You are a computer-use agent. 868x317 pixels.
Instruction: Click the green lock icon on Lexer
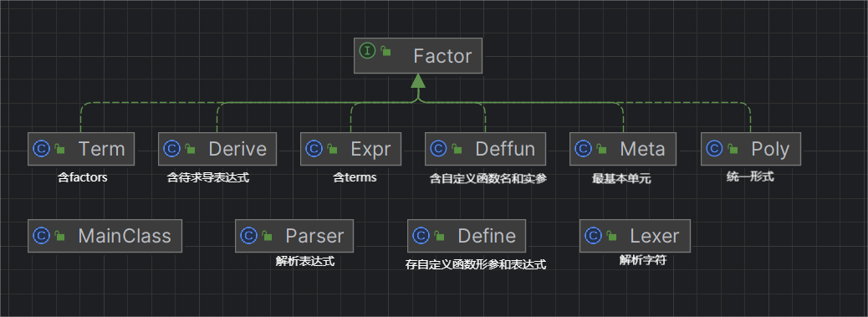(x=611, y=236)
